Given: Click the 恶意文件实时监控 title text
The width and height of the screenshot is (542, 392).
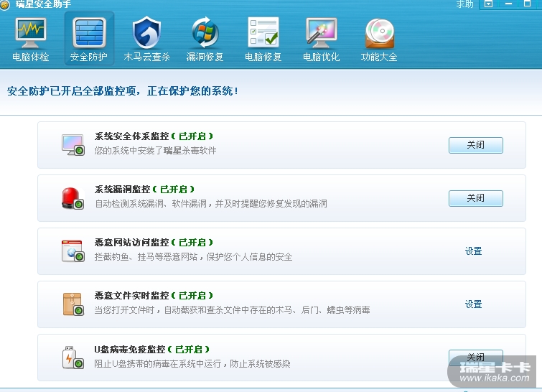Looking at the screenshot, I should pos(131,296).
